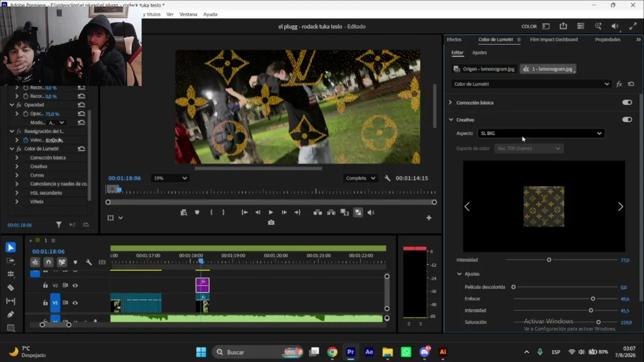The width and height of the screenshot is (644, 362).
Task: Open the button editor plus icon
Action: tap(429, 218)
